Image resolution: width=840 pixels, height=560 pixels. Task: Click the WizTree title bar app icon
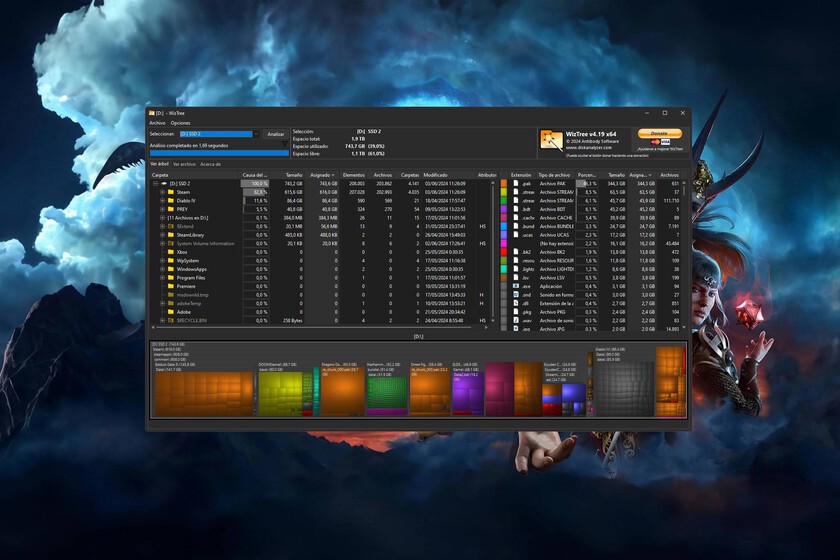pos(152,113)
